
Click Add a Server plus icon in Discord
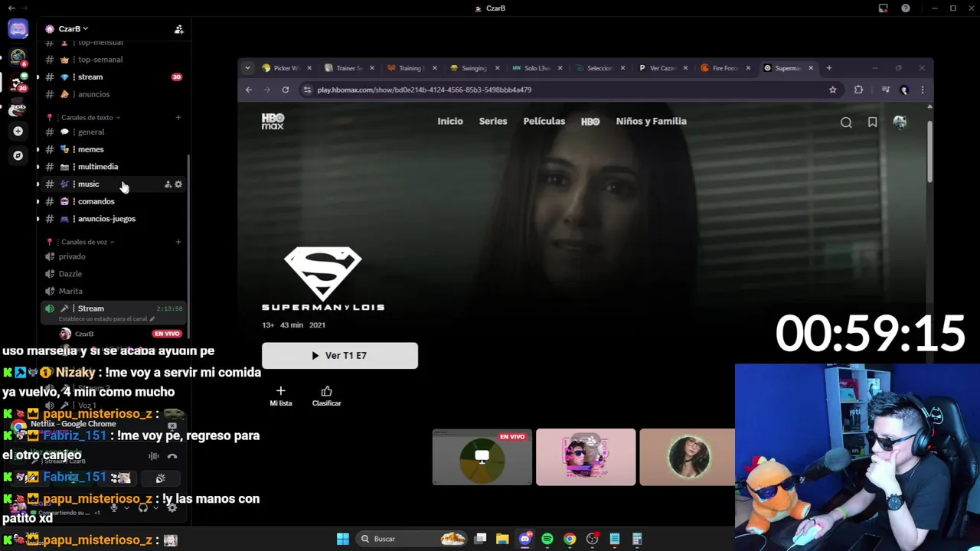[18, 132]
